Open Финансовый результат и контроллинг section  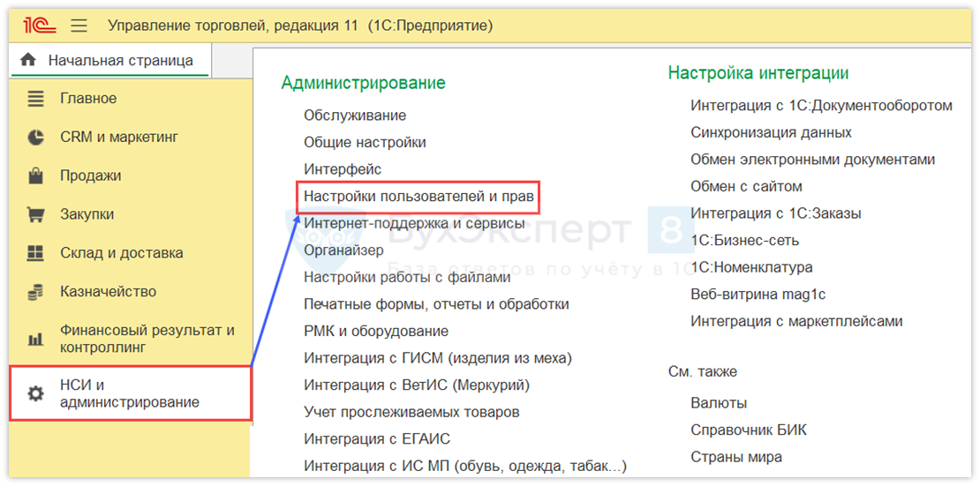(130, 339)
